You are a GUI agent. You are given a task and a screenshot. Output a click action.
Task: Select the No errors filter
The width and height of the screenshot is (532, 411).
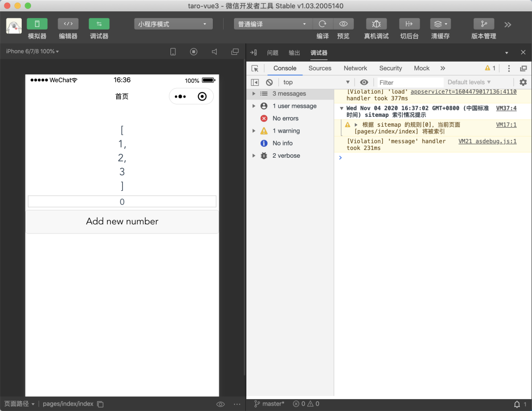click(285, 118)
